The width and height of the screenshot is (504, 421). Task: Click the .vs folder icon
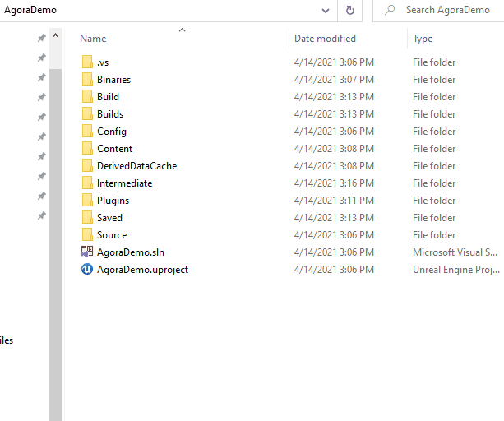point(87,62)
